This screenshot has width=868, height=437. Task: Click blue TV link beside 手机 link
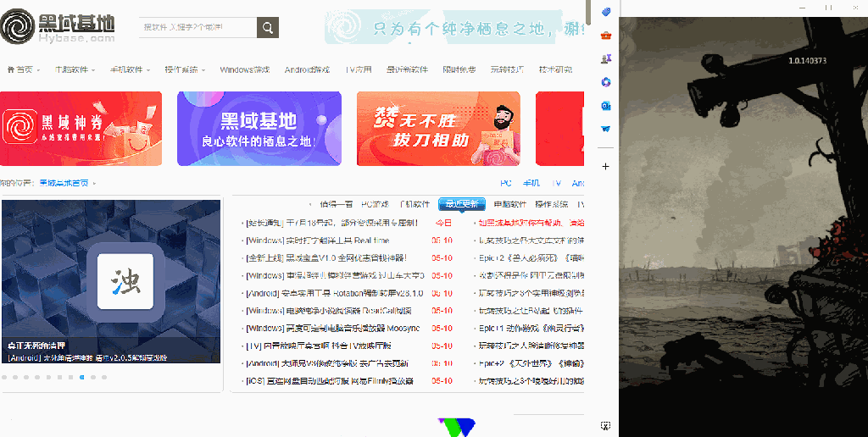[557, 183]
